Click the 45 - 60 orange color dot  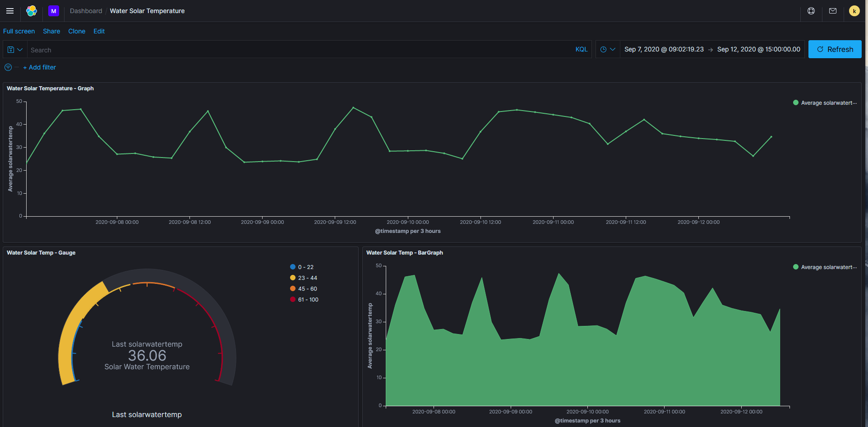click(293, 288)
